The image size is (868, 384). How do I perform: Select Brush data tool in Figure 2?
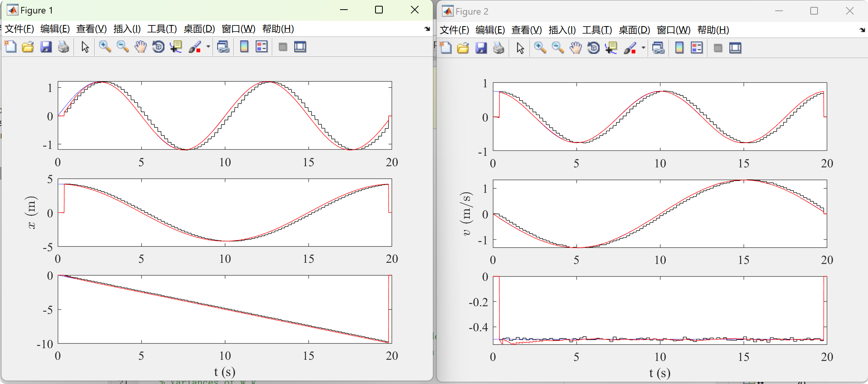630,48
